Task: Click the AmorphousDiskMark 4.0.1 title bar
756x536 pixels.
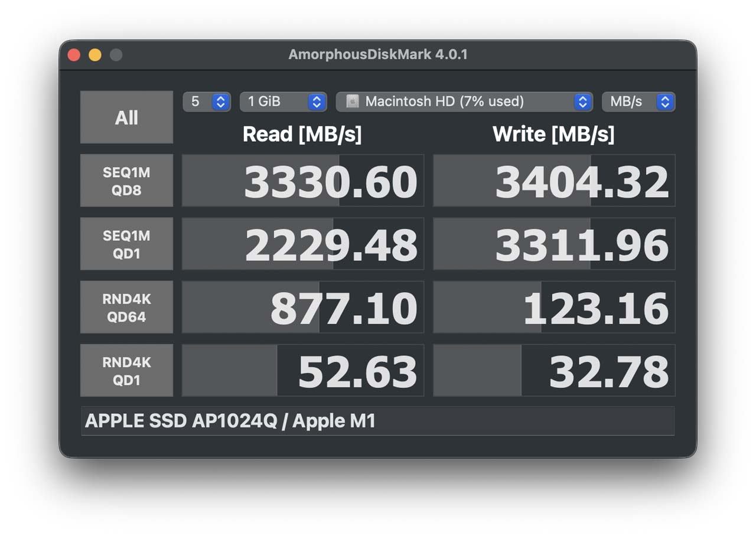Action: point(378,54)
